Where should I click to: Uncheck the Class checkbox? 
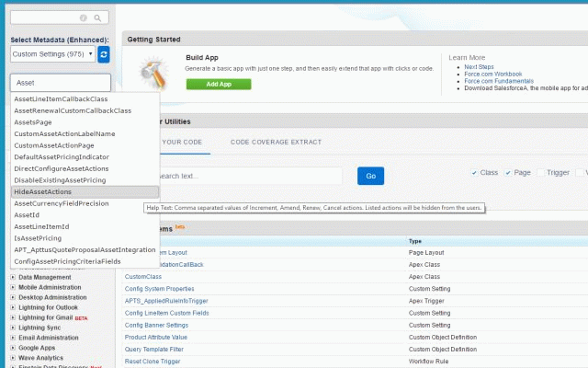475,172
